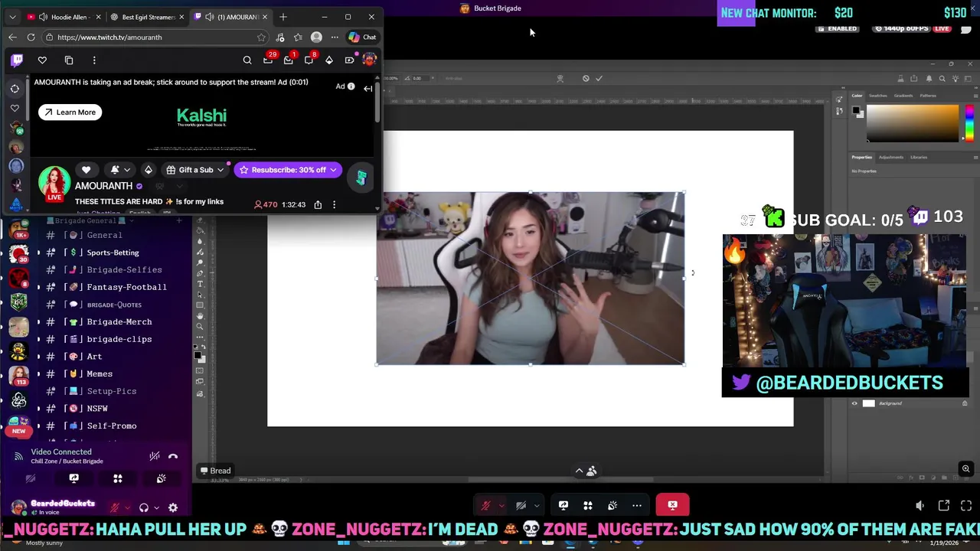980x551 pixels.
Task: Select the AMOURANTH browser tab
Action: 230,17
